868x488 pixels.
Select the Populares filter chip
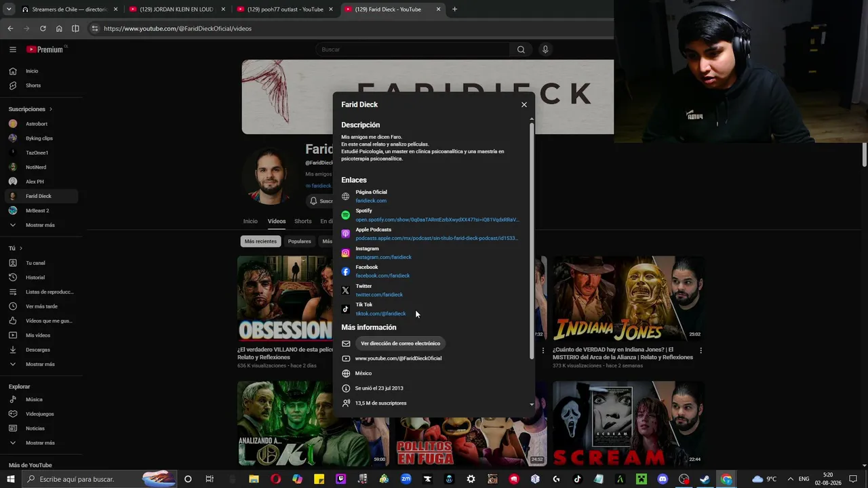click(x=299, y=241)
